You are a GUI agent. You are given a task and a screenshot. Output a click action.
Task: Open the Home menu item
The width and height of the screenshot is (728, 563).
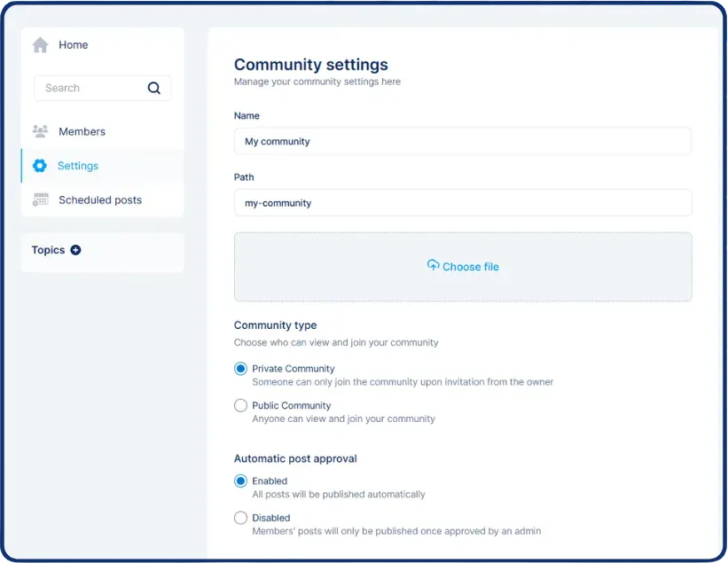pos(103,45)
